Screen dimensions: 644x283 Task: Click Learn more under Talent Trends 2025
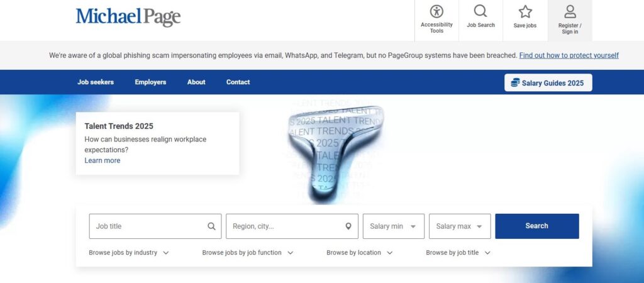click(x=103, y=160)
